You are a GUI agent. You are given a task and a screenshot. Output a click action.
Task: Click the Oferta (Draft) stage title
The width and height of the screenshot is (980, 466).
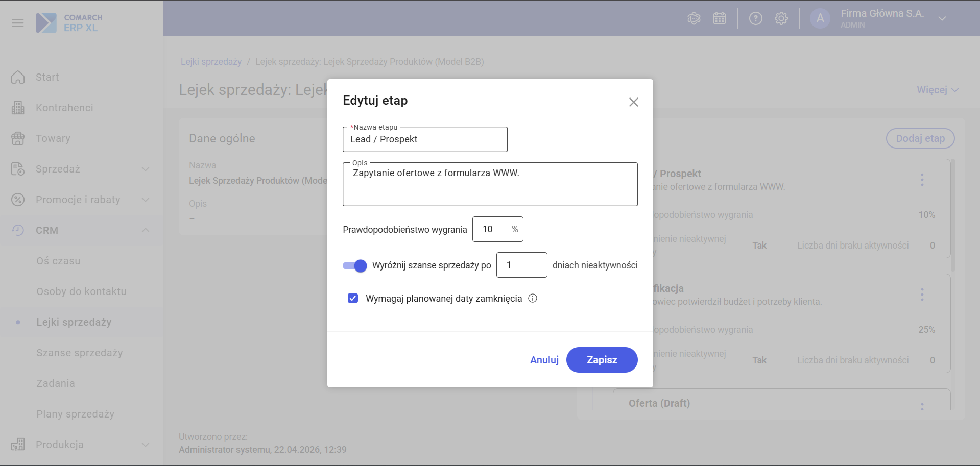point(659,403)
